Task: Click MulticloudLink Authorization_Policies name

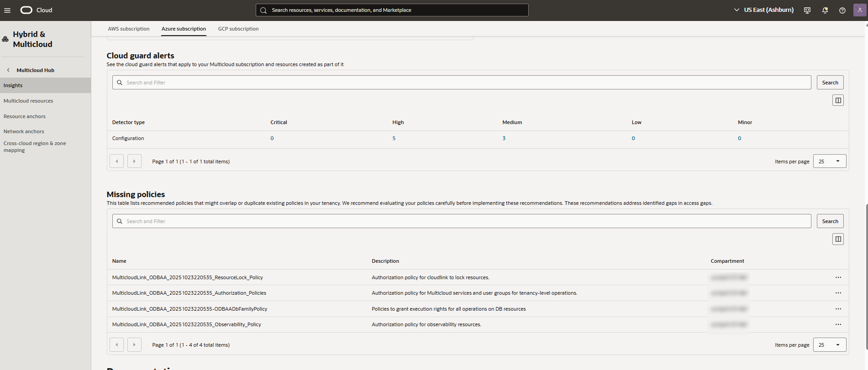Action: [x=189, y=293]
